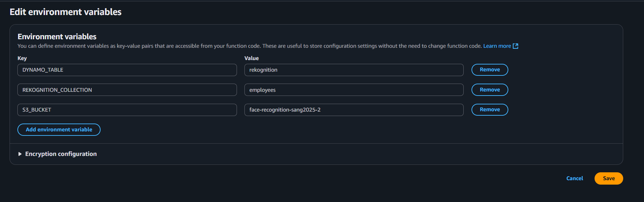Focus the DYNAMO_TABLE key field

[127, 70]
